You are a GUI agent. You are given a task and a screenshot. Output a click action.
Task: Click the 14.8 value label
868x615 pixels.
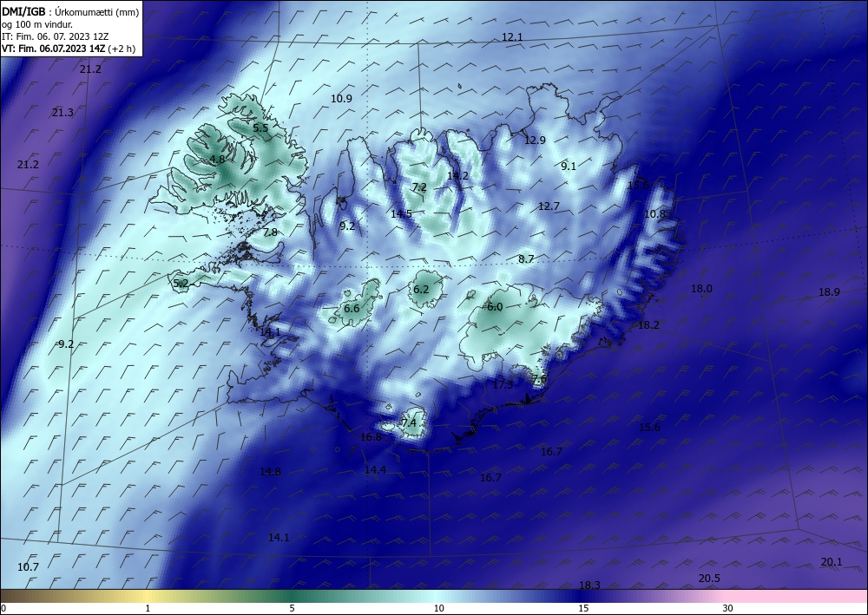[270, 472]
